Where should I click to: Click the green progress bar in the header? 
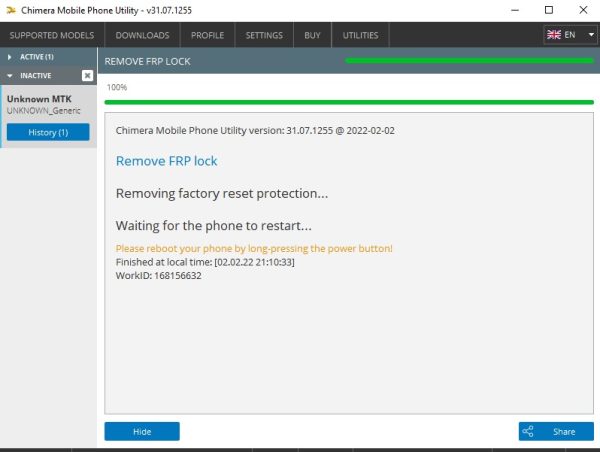[469, 60]
